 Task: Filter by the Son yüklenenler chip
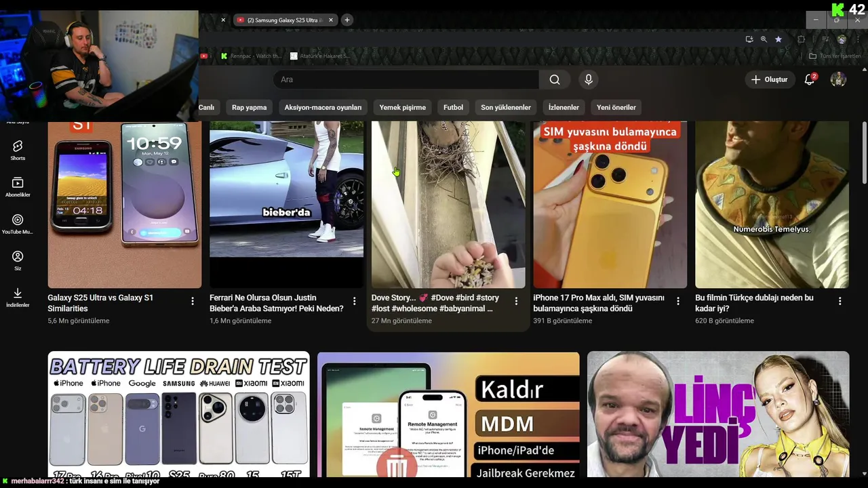coord(506,107)
